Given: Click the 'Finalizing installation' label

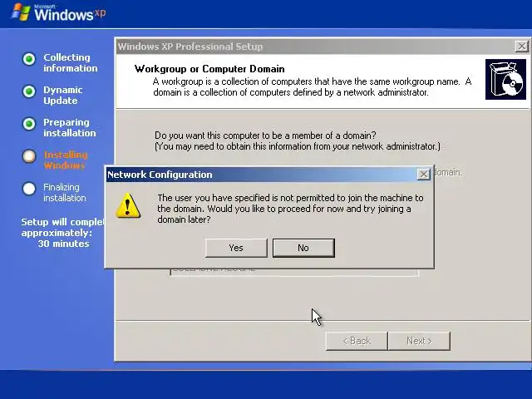Looking at the screenshot, I should pos(65,192).
